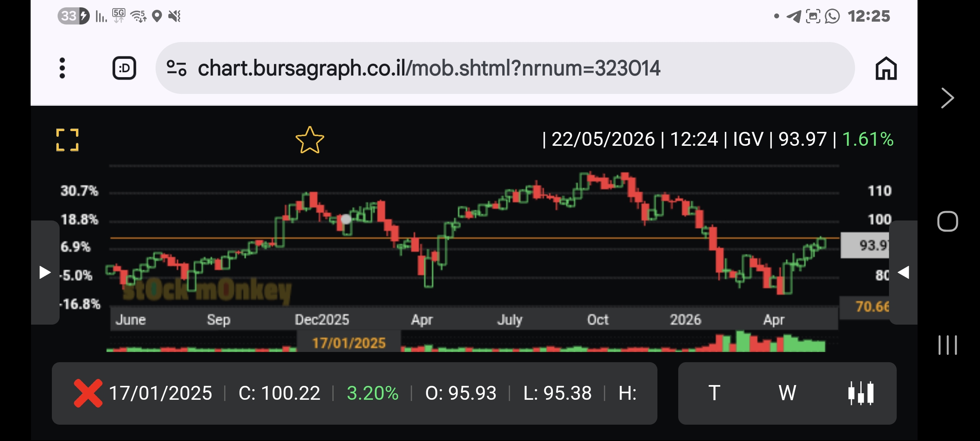Select the white crosshair marker on chart
The width and height of the screenshot is (980, 441).
click(346, 219)
